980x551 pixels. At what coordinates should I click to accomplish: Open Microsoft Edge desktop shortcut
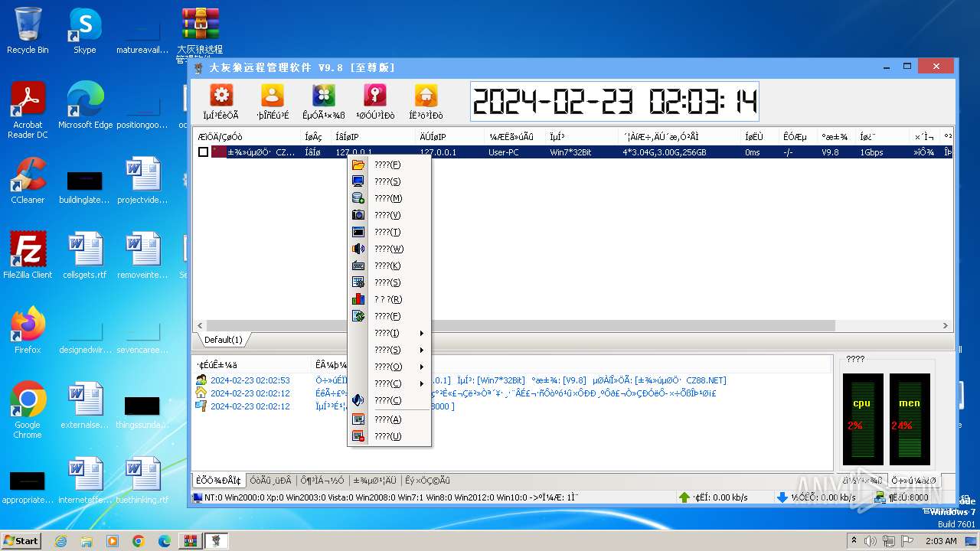pos(85,106)
